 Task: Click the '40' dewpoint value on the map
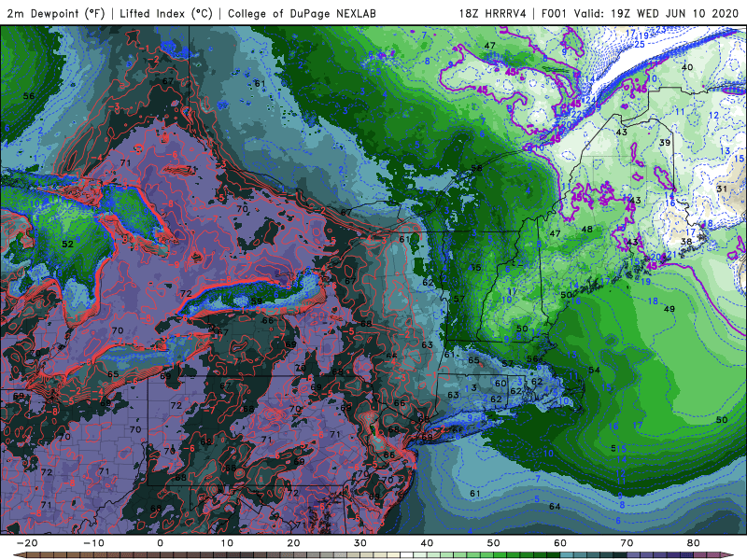(x=687, y=67)
